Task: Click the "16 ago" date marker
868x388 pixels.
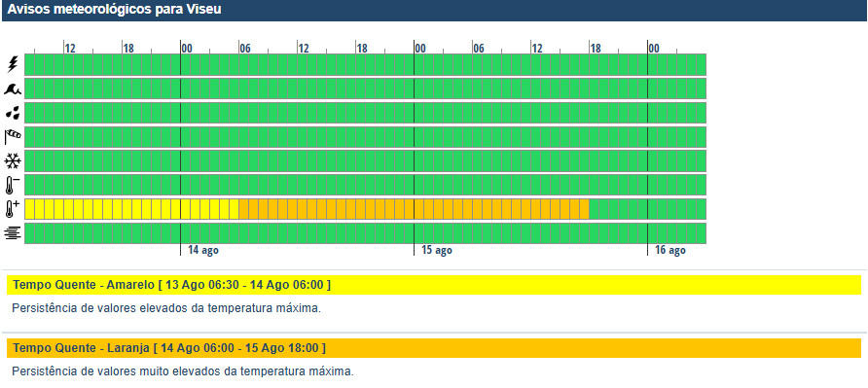Action: (669, 251)
